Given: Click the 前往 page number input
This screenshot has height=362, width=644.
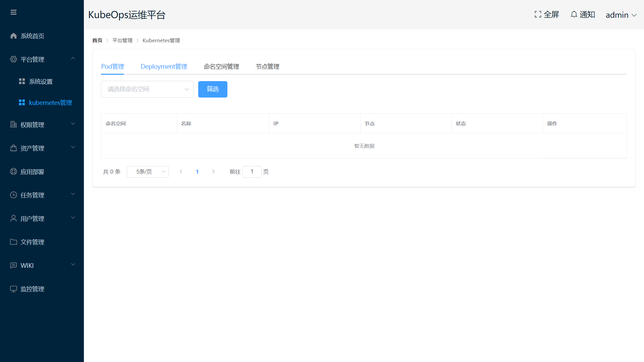Looking at the screenshot, I should (x=252, y=172).
